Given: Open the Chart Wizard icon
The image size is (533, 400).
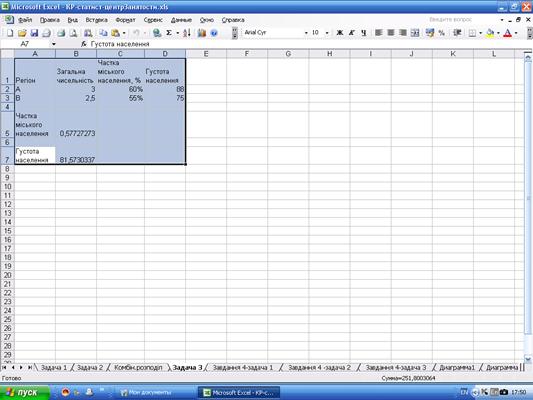Looking at the screenshot, I should pos(202,33).
